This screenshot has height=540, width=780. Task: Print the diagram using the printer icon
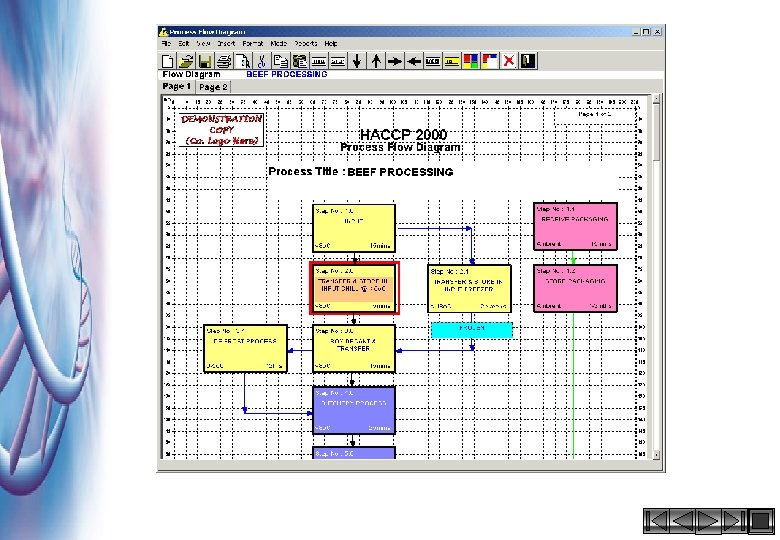click(x=224, y=61)
